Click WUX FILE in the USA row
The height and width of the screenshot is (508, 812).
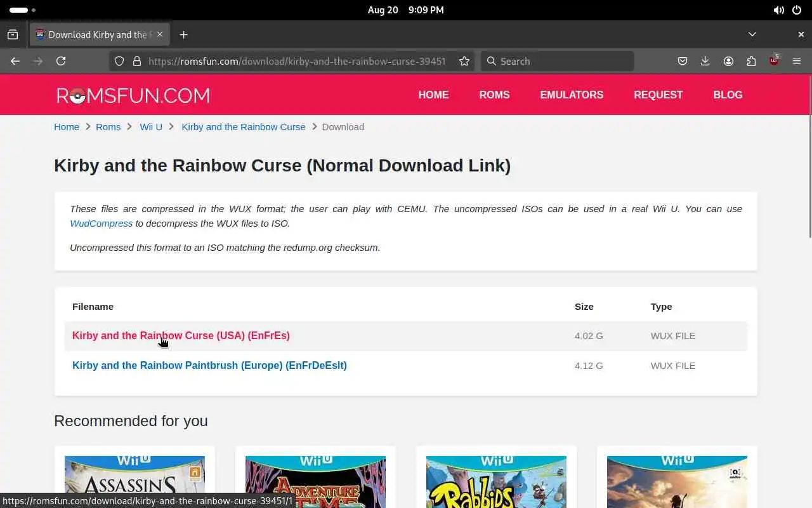(x=673, y=335)
